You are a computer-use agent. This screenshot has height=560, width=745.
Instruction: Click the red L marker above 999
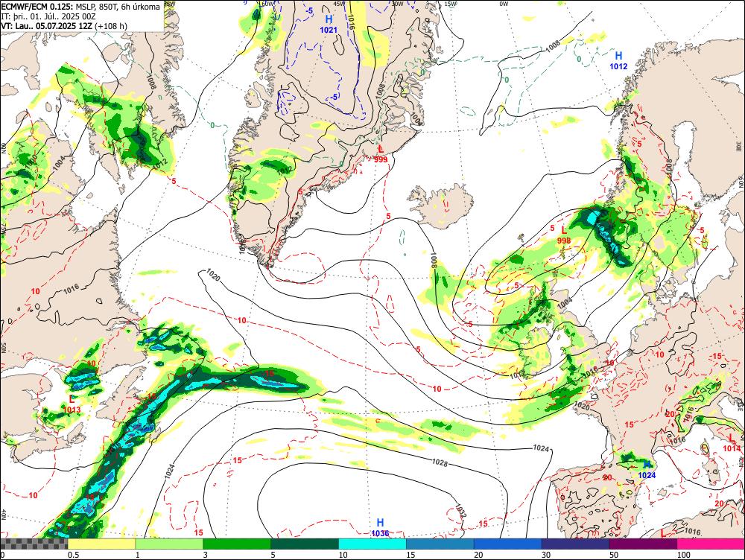(381, 150)
